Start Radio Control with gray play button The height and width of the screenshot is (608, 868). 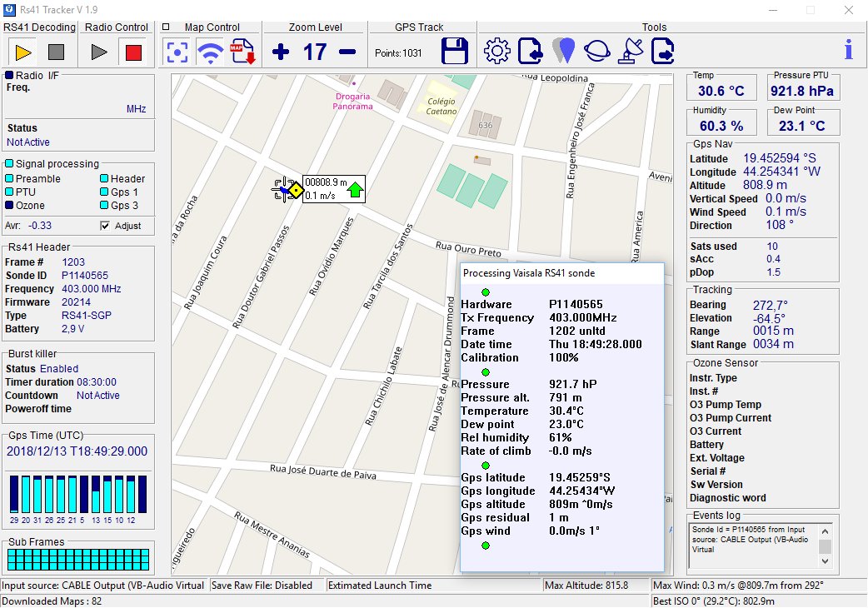(x=99, y=52)
